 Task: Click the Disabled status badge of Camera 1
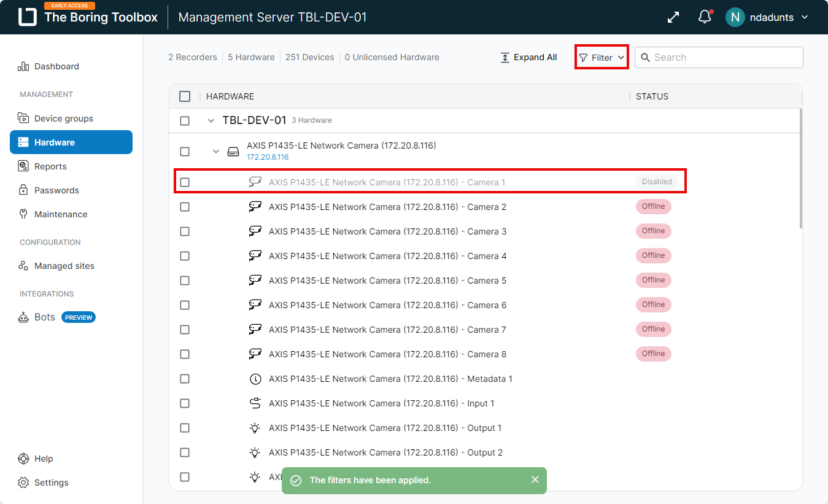click(x=657, y=182)
